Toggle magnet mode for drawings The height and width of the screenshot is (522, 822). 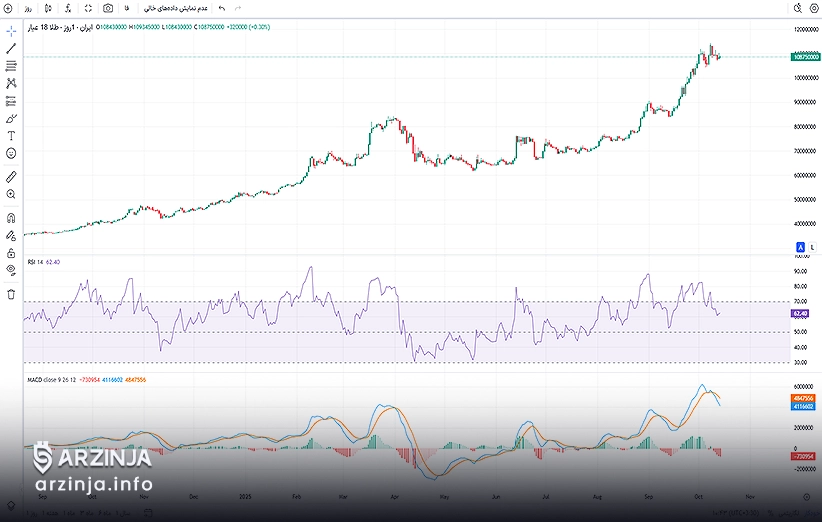11,217
